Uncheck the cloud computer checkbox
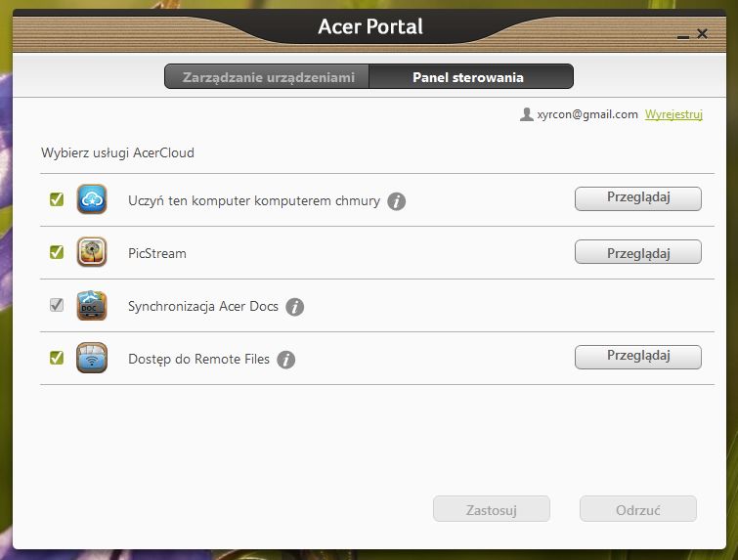738x560 pixels. pyautogui.click(x=57, y=199)
